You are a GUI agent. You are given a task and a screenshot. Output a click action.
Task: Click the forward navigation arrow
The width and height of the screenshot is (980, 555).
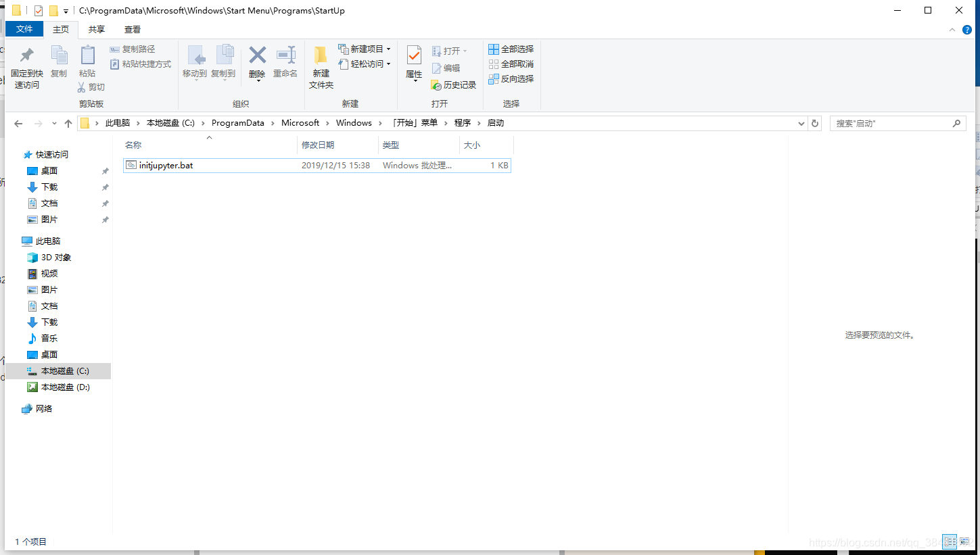pyautogui.click(x=38, y=124)
